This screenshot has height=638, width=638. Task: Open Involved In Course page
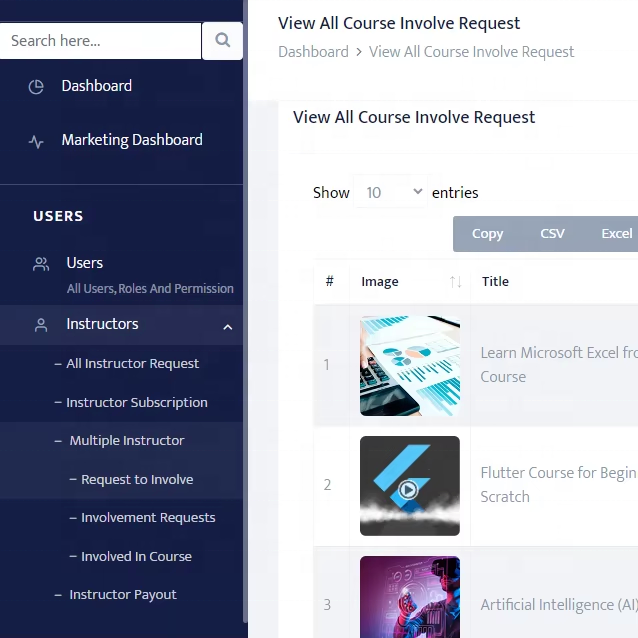136,557
